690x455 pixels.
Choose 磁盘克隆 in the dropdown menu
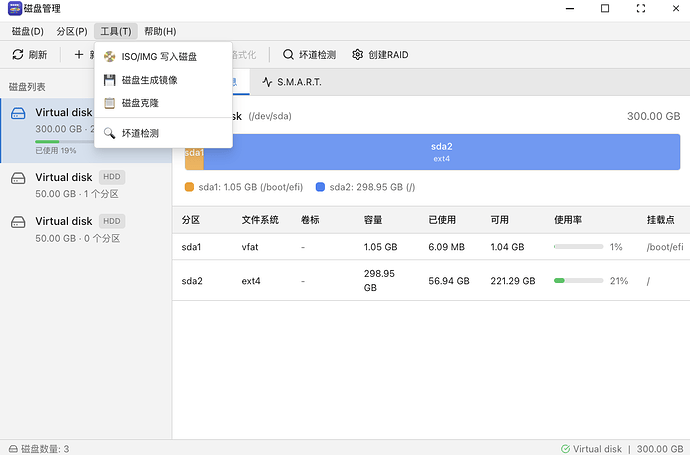point(140,103)
